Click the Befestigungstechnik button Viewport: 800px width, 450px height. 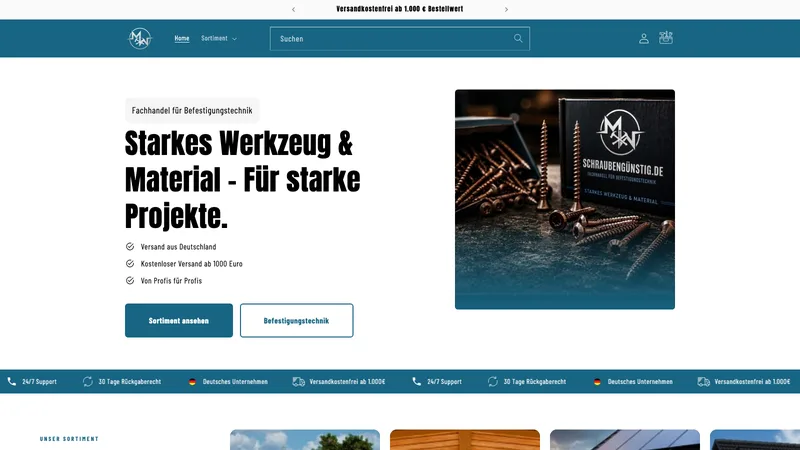click(296, 320)
